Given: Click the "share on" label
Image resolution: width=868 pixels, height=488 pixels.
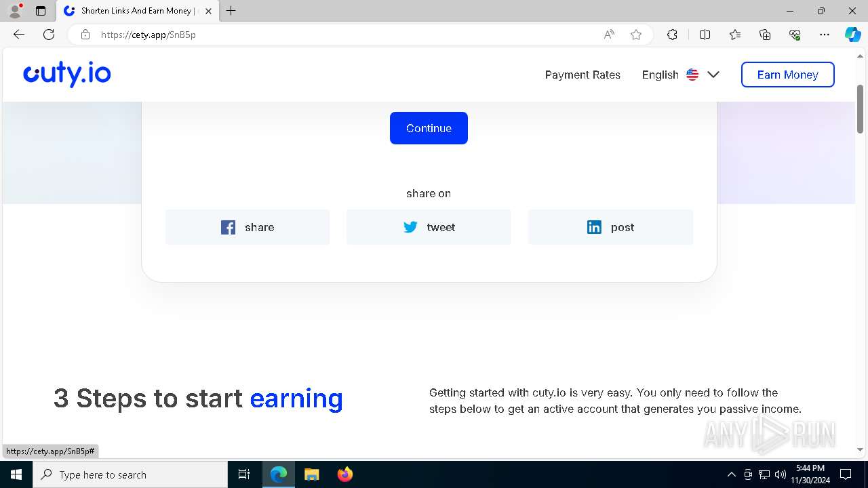Looking at the screenshot, I should click(x=429, y=193).
